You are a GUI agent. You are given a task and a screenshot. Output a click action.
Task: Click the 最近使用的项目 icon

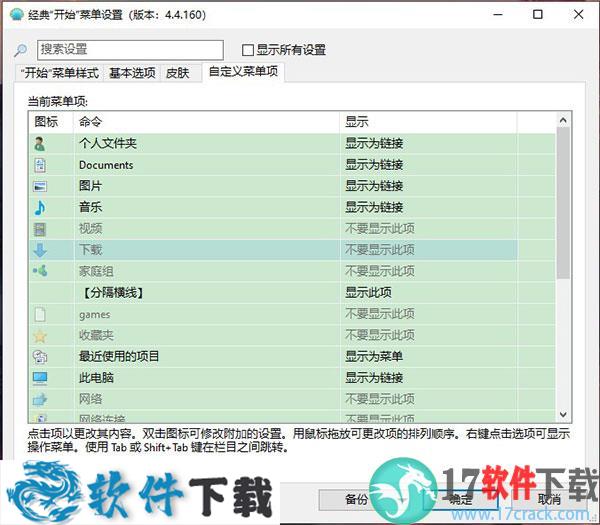(x=40, y=357)
